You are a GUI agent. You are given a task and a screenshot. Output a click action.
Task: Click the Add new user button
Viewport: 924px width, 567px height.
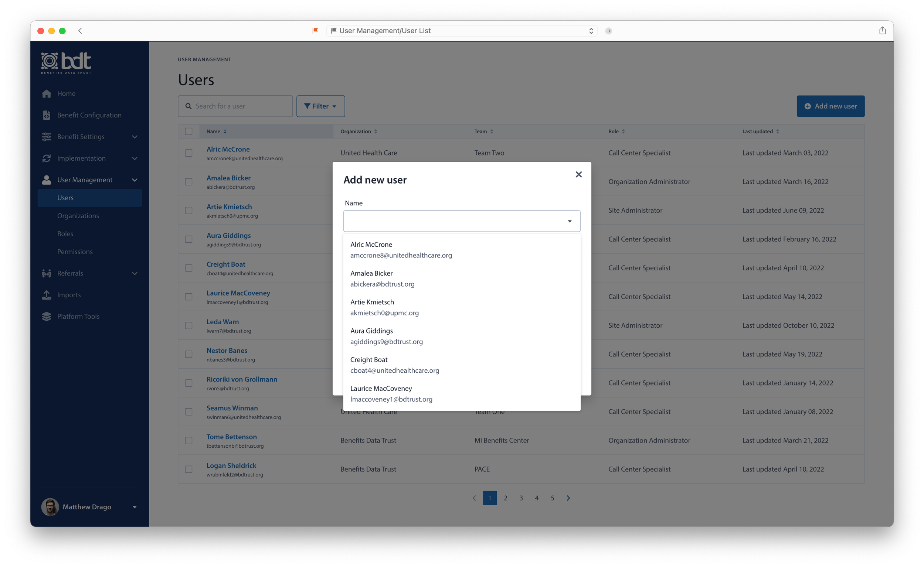pos(830,106)
